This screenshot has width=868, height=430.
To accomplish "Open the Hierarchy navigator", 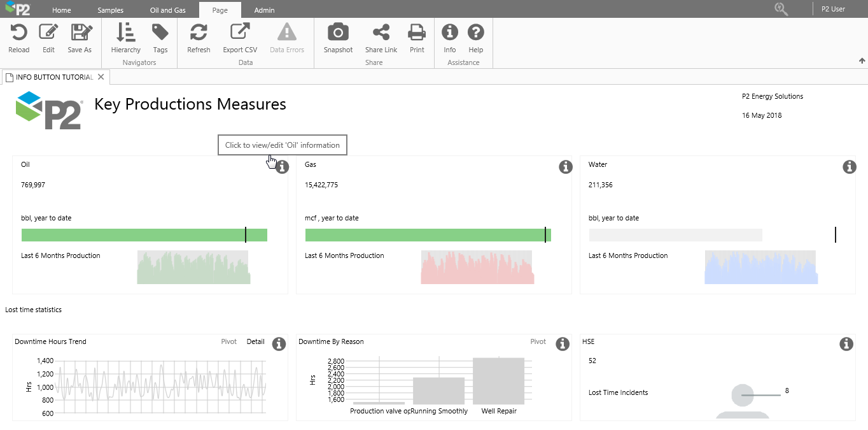I will click(125, 33).
